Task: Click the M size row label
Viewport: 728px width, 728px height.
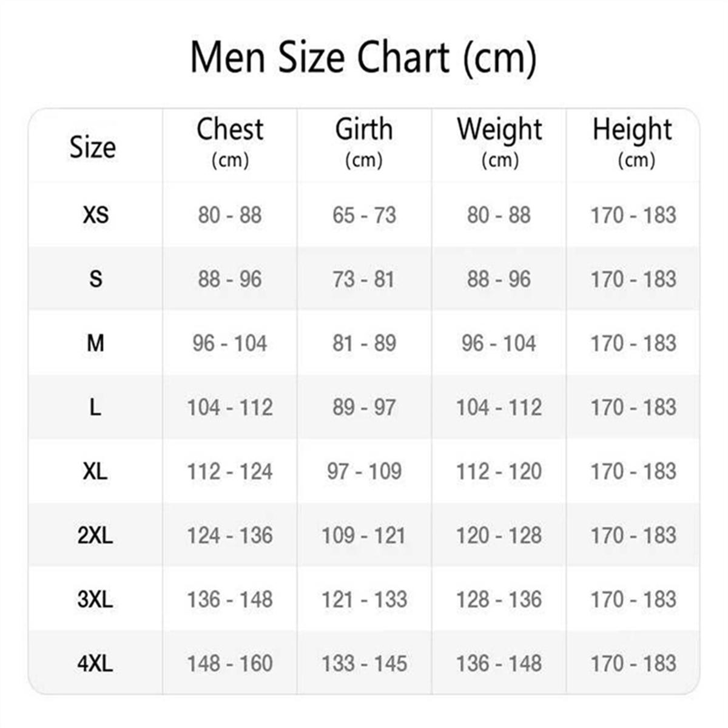Action: (95, 343)
